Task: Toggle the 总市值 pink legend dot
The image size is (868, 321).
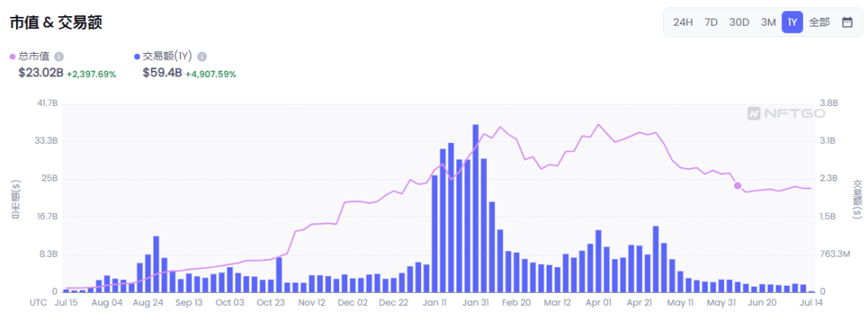Action: pyautogui.click(x=12, y=57)
